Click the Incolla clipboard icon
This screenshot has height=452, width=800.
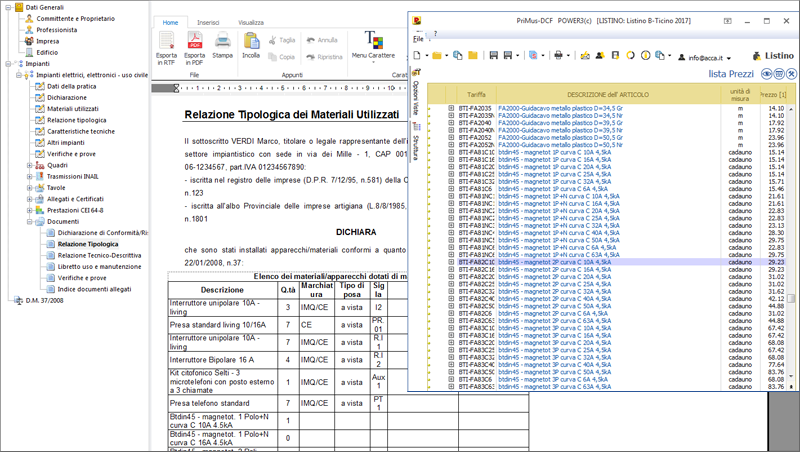click(251, 41)
